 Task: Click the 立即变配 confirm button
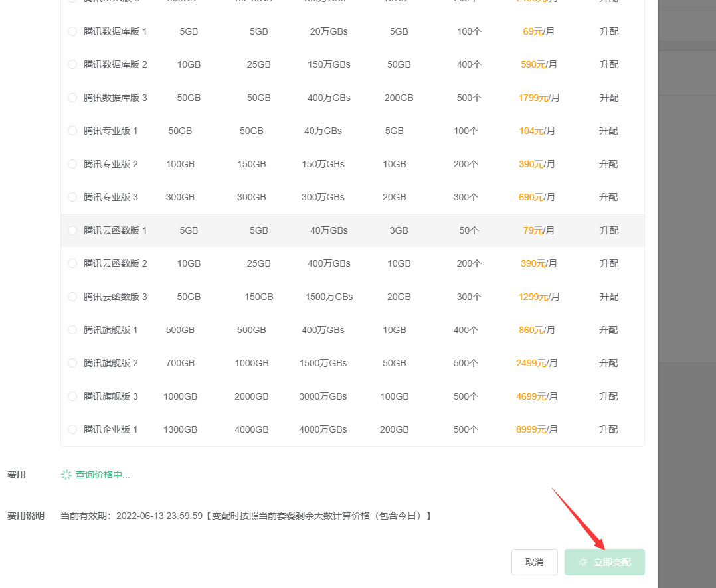[604, 562]
